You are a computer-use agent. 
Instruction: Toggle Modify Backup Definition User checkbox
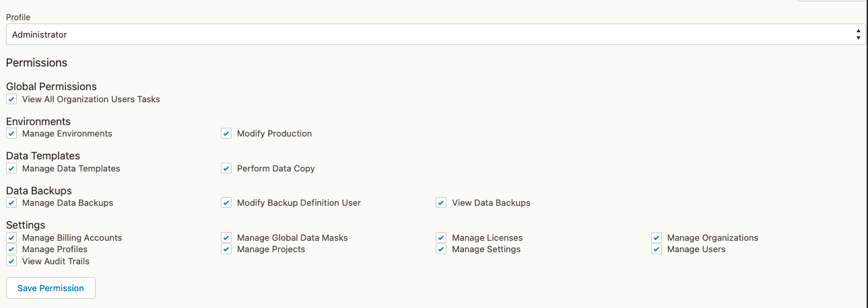pyautogui.click(x=226, y=203)
